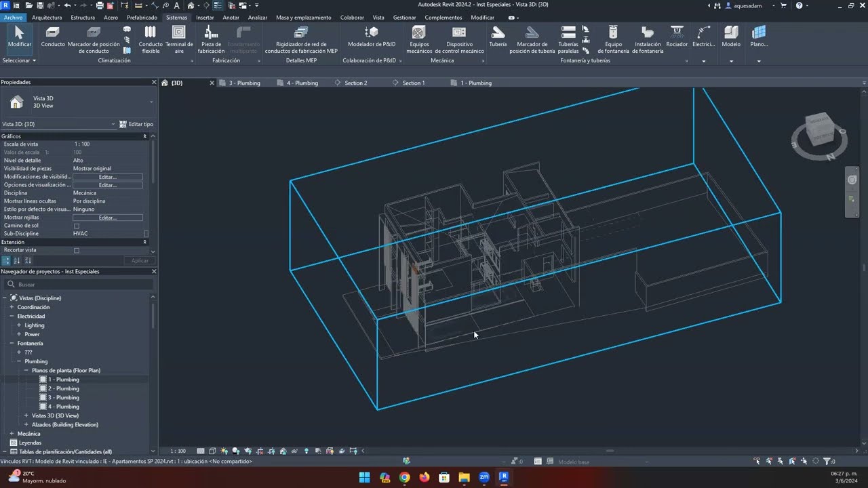The height and width of the screenshot is (488, 868).
Task: Click Editar for Opciones de visualización
Action: tap(108, 185)
